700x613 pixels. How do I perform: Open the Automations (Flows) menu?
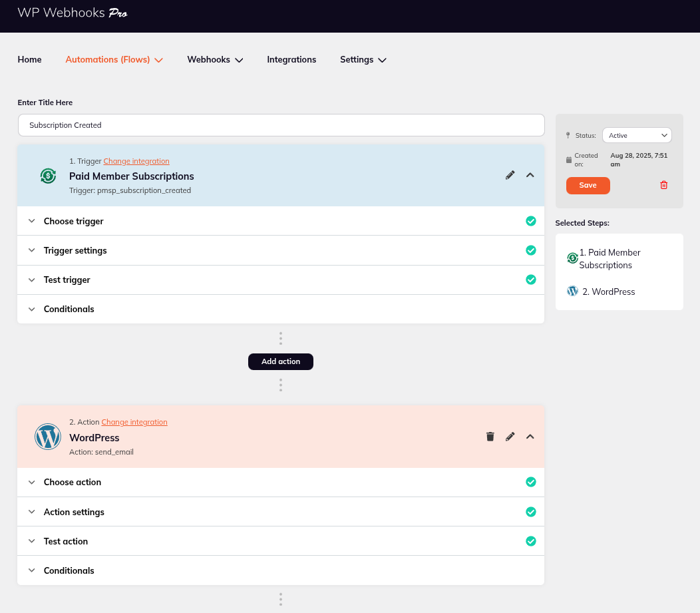114,59
